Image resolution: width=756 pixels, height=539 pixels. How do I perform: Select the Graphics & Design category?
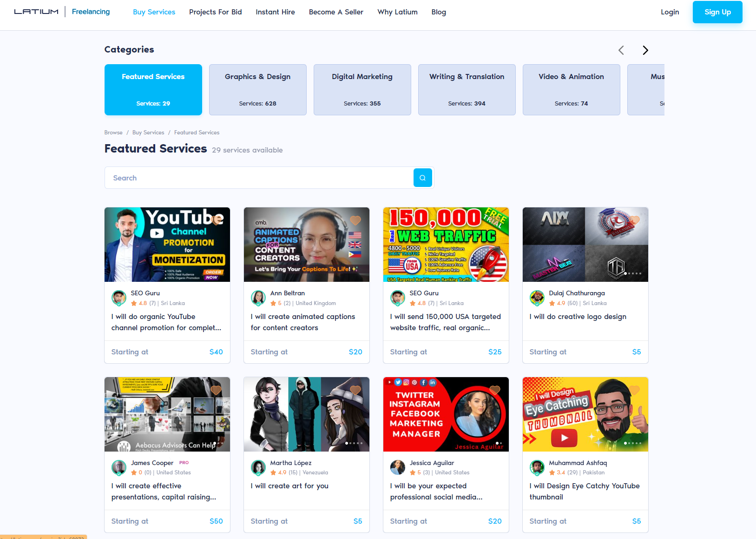point(258,90)
